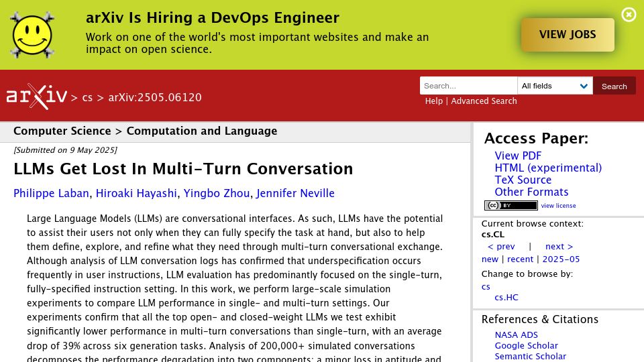Click the view license link
This screenshot has width=644, height=362.
coord(558,206)
